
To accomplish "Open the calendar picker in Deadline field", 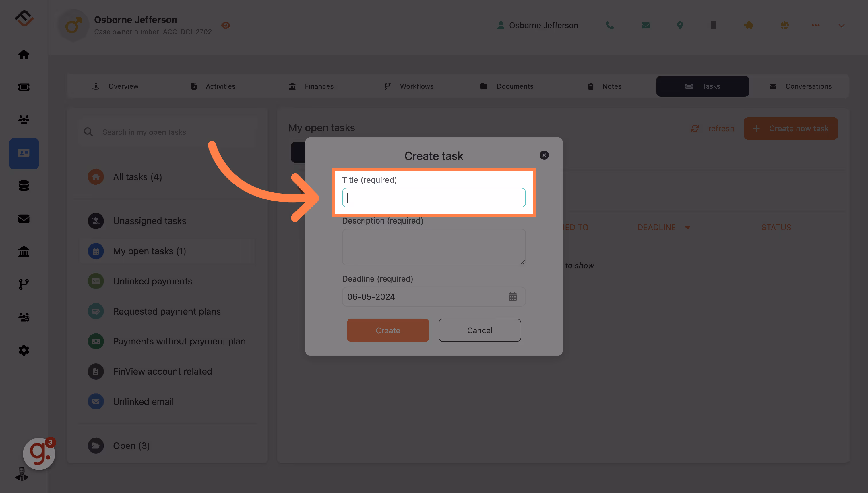I will coord(512,296).
